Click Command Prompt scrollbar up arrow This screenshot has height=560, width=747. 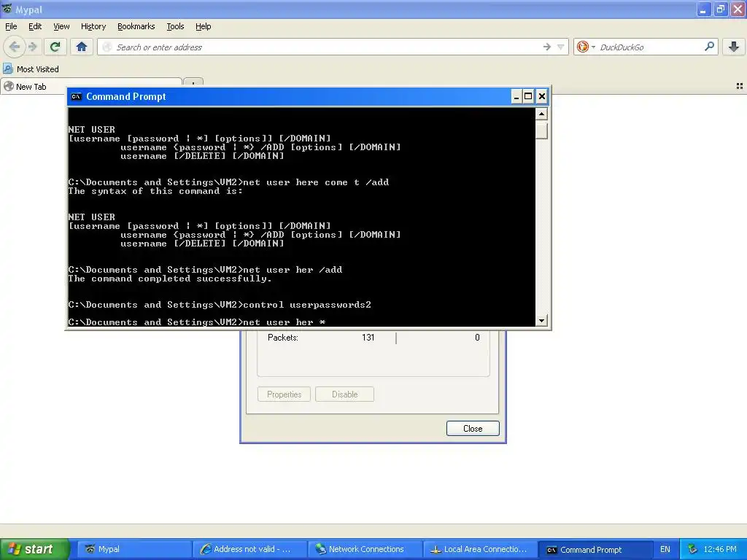pos(541,114)
